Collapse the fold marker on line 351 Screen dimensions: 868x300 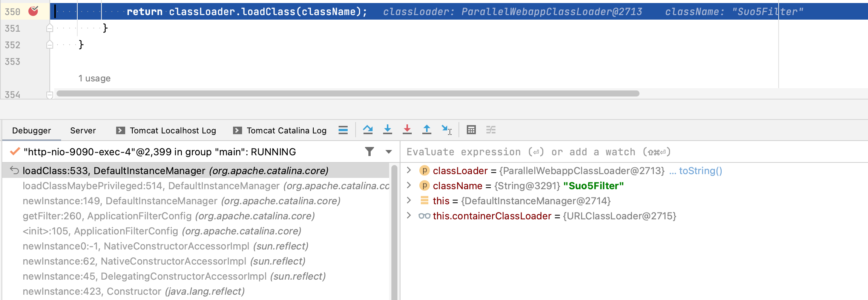49,28
